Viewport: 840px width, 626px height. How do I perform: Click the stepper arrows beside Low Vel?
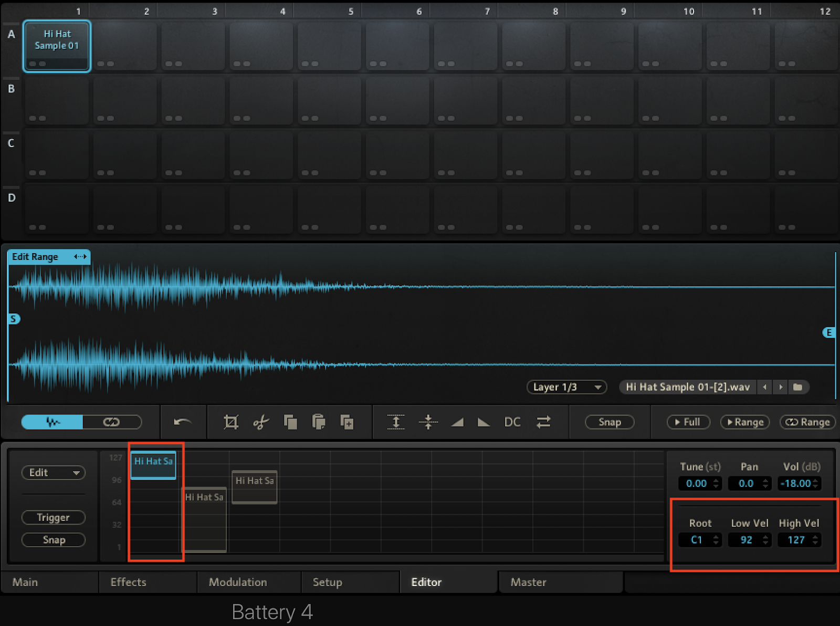pos(766,540)
